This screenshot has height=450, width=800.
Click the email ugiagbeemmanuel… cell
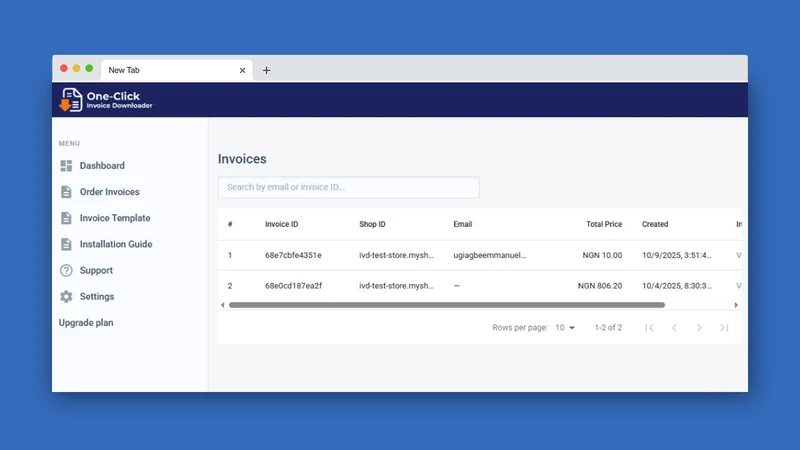coord(490,255)
